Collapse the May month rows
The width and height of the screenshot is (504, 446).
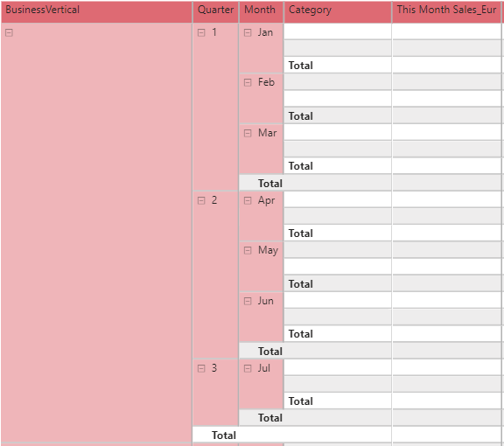(248, 251)
